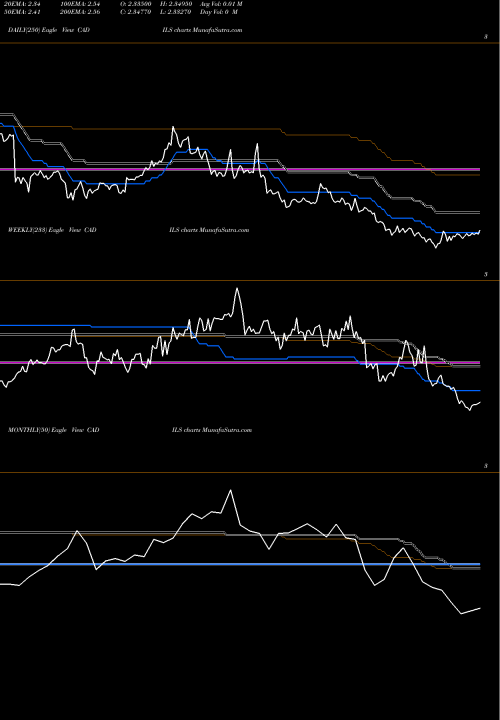This screenshot has height=720, width=500.
Task: Click the weekly chart axis label 3
Action: point(486,275)
